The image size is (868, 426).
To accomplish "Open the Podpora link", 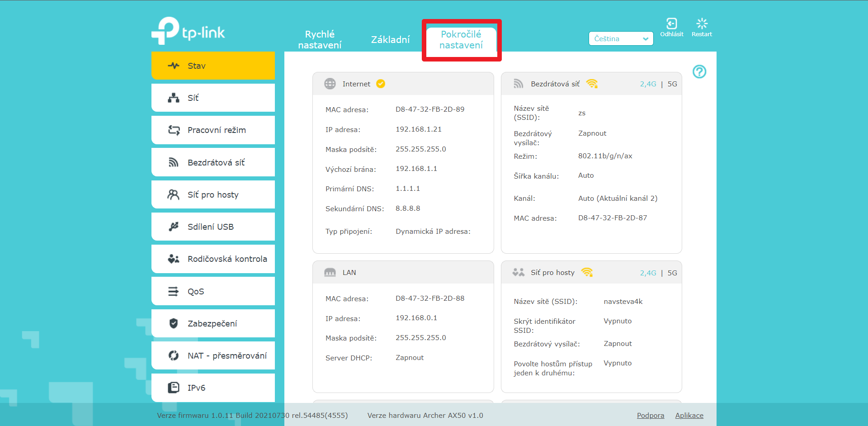I will click(x=650, y=416).
